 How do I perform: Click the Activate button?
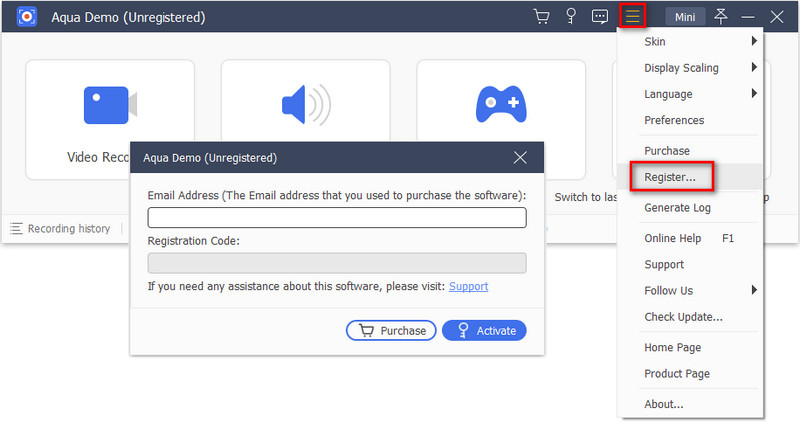(x=484, y=330)
